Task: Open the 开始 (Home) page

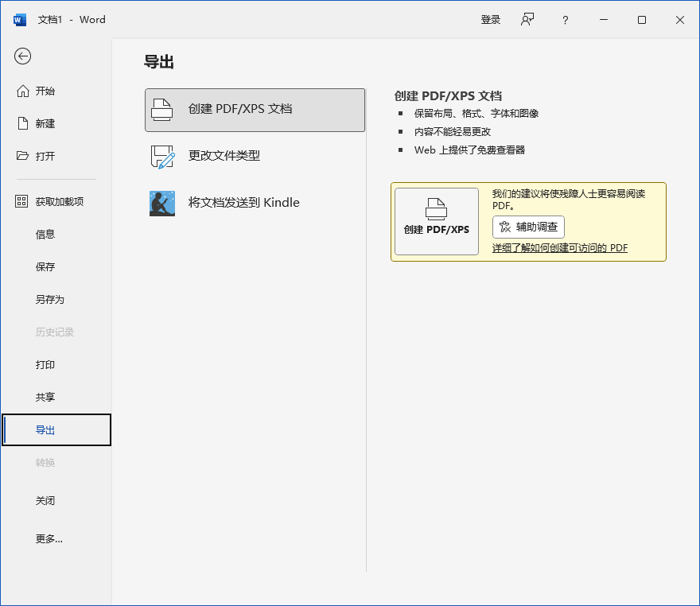Action: pyautogui.click(x=45, y=91)
